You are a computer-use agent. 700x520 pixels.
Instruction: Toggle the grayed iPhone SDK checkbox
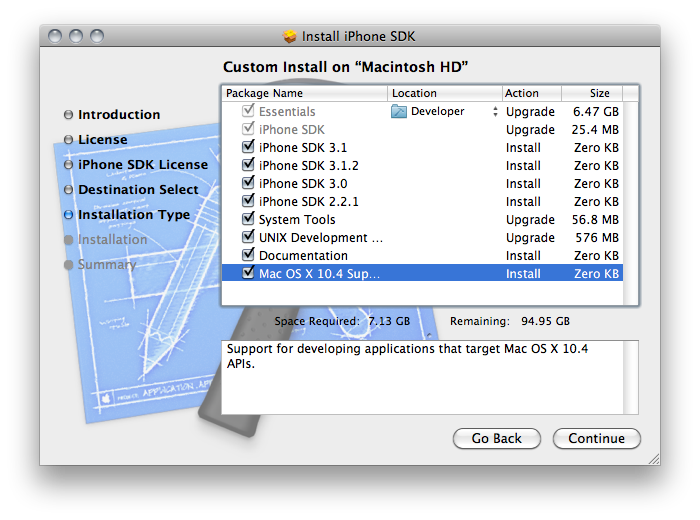point(248,129)
